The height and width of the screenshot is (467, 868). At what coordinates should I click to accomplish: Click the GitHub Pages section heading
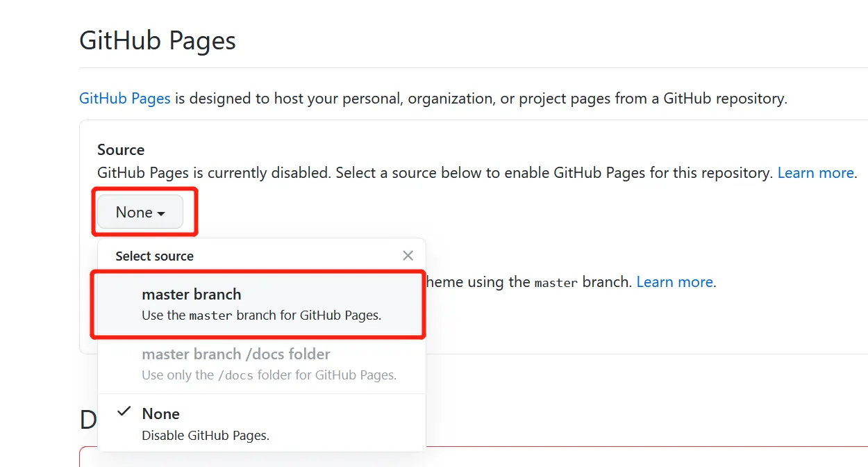tap(158, 40)
